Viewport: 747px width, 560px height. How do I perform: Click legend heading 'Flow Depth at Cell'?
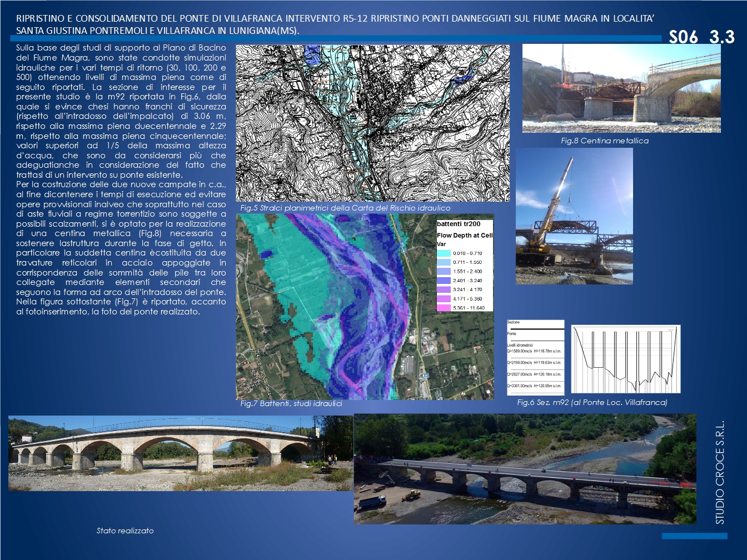[x=465, y=235]
